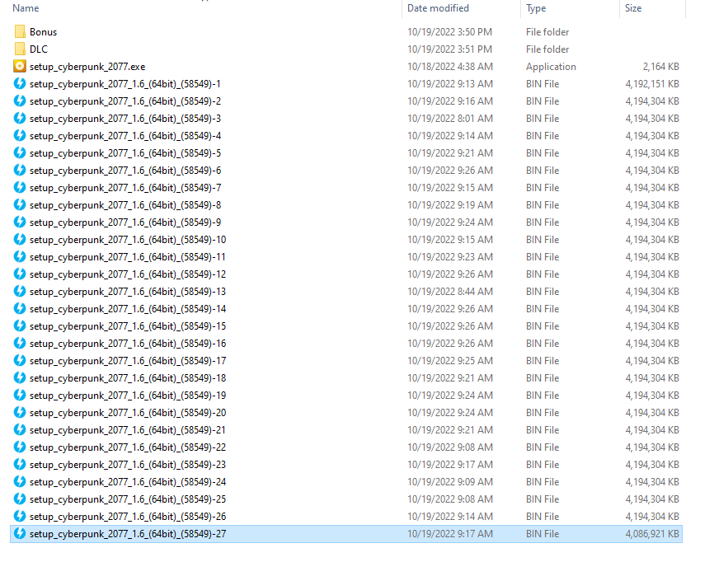The height and width of the screenshot is (562, 728).
Task: Click the icon of the BIN file ending -15
Action: (x=20, y=326)
